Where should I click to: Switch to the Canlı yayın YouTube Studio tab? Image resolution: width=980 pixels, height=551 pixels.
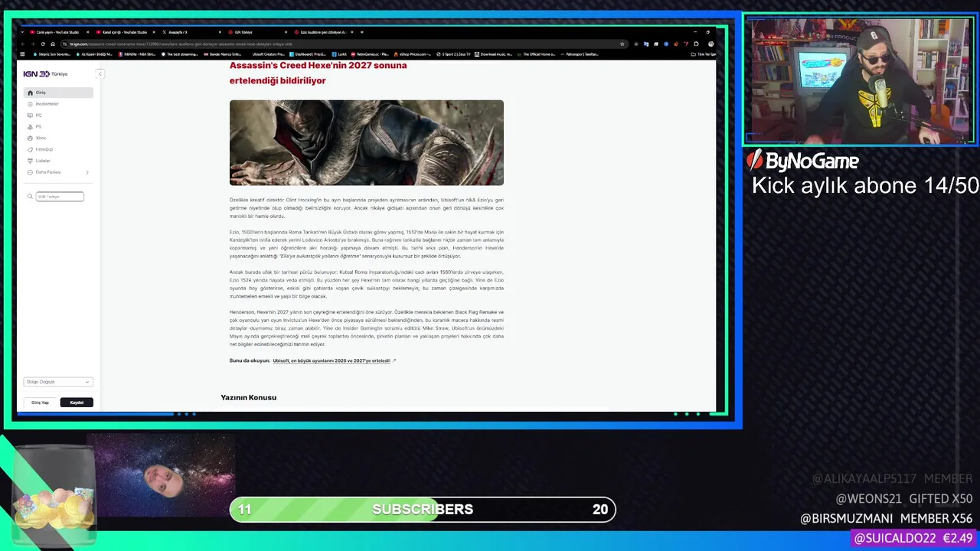(60, 32)
